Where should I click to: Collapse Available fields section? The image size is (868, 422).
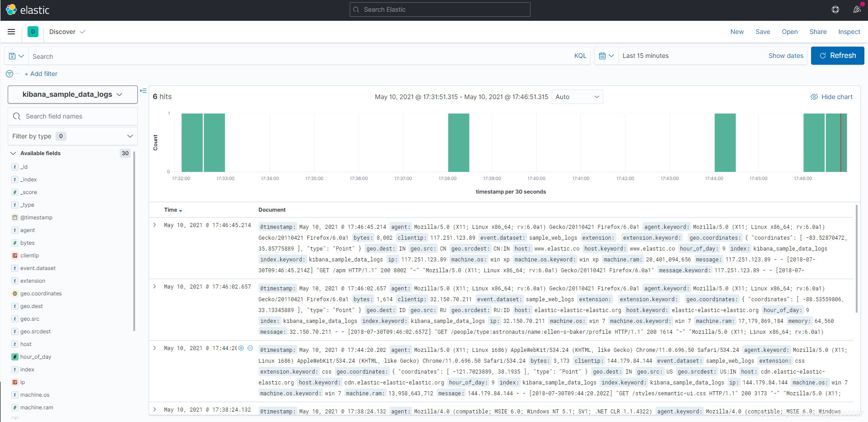[x=14, y=153]
